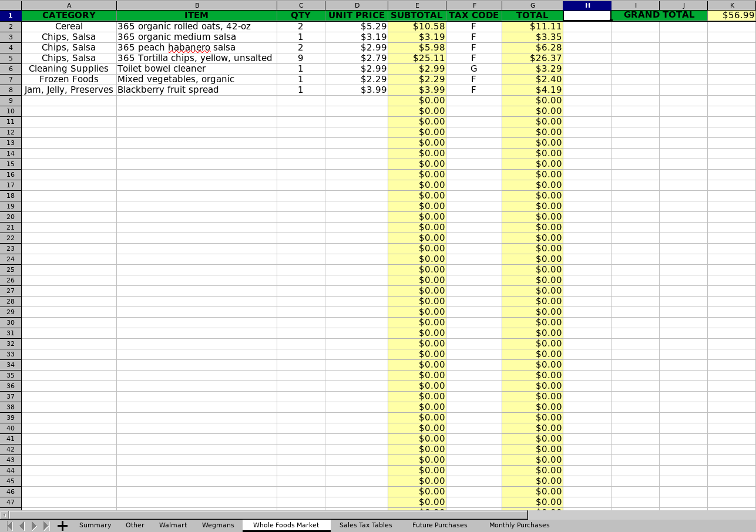Select column E header
The height and width of the screenshot is (532, 756).
417,5
